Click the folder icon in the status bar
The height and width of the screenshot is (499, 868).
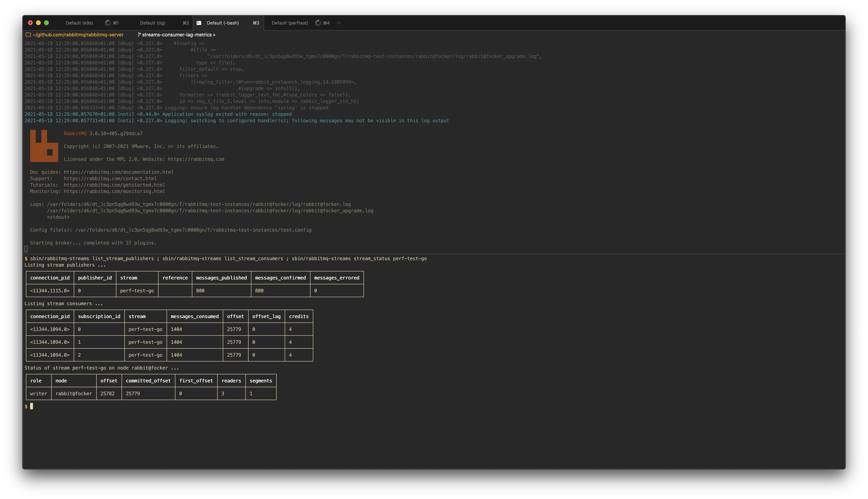coord(28,35)
